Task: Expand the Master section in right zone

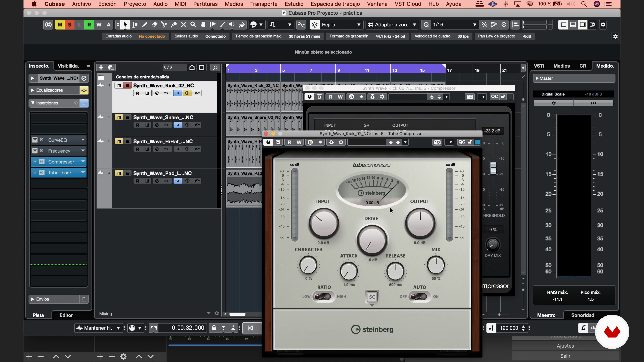Action: point(537,78)
